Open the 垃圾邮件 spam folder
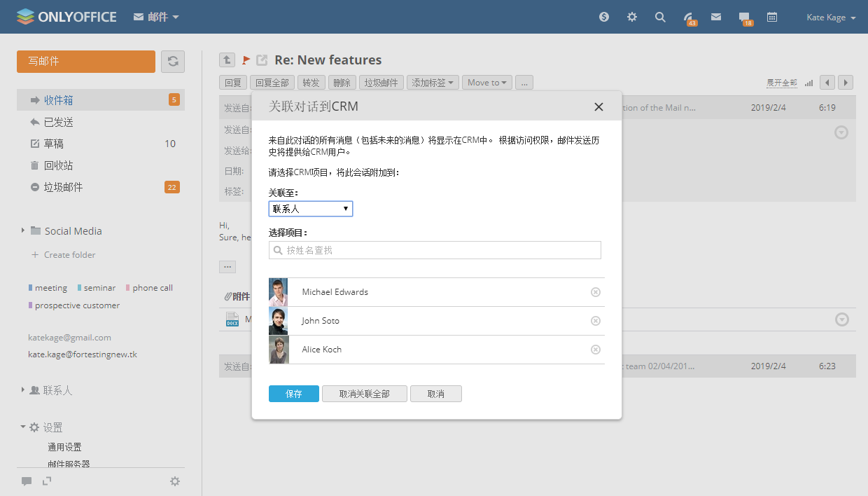The image size is (868, 496). (63, 187)
